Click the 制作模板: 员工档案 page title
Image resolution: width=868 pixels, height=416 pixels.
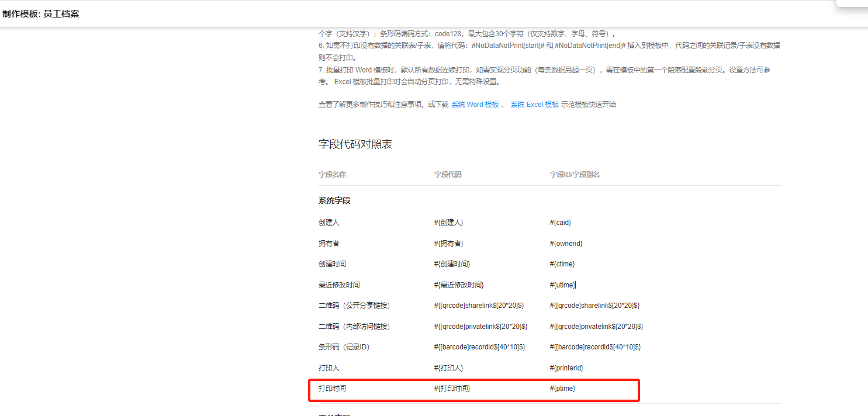41,14
